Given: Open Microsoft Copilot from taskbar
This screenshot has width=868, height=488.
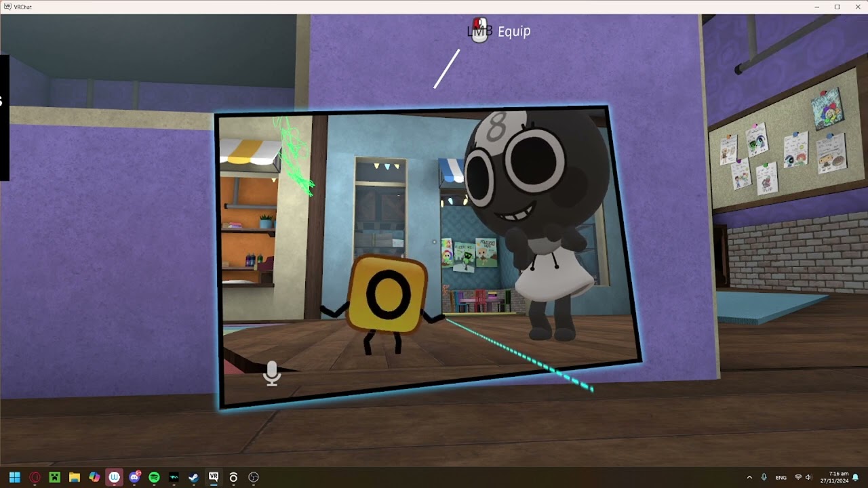Looking at the screenshot, I should click(94, 477).
